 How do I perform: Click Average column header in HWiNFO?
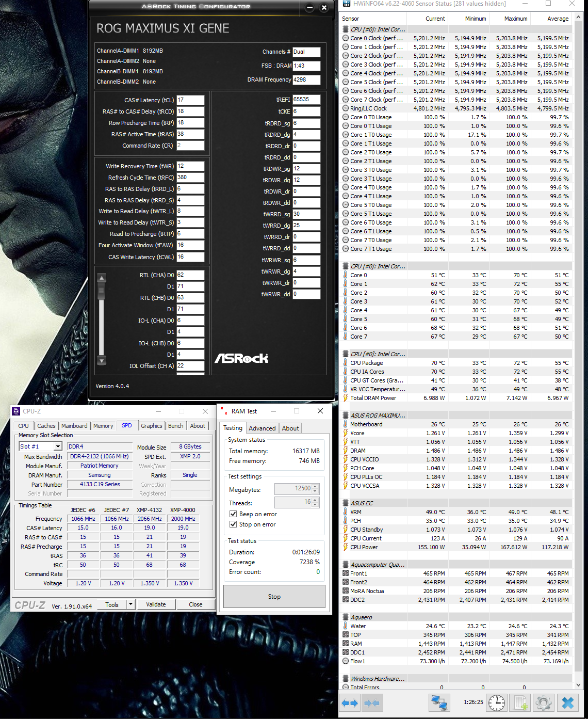click(x=551, y=19)
